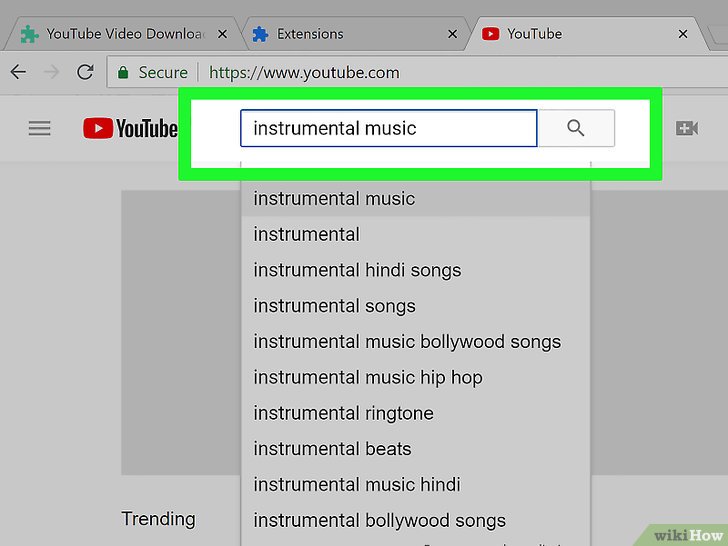Select 'instrumental beats' suggestion
Viewport: 728px width, 546px height.
click(x=416, y=449)
